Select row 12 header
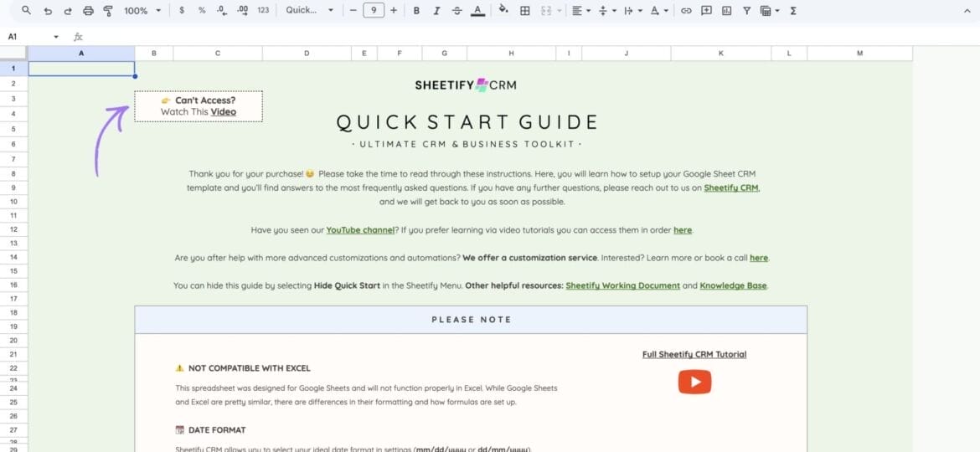This screenshot has height=452, width=980. (x=13, y=229)
